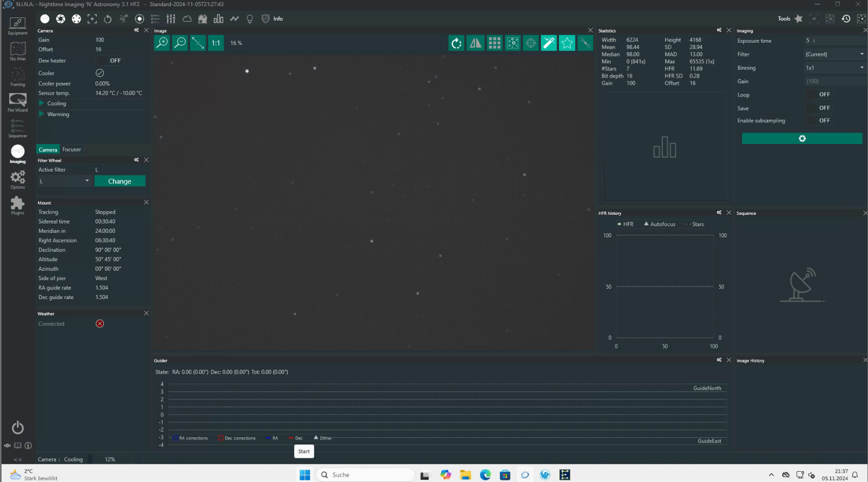Open the Tools star icon

coord(798,19)
